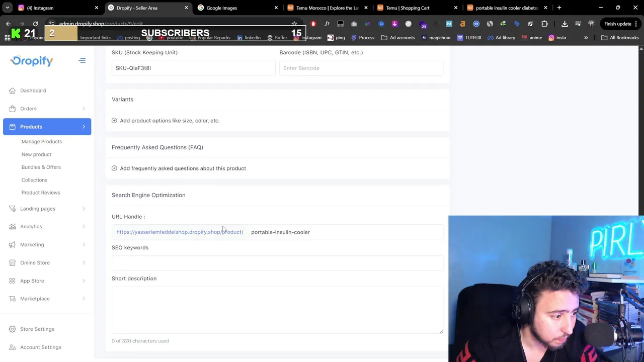Screen dimensions: 644x362
Task: Collapse the Products menu chevron
Action: coord(84,127)
